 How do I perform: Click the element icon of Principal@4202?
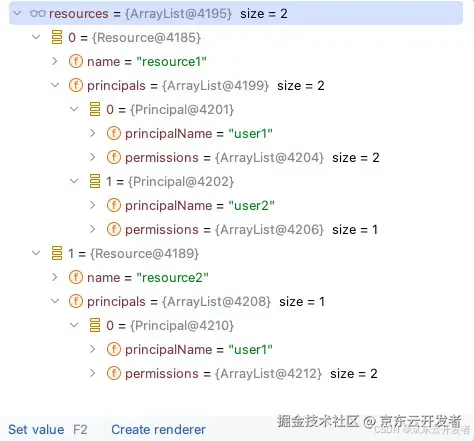(95, 181)
